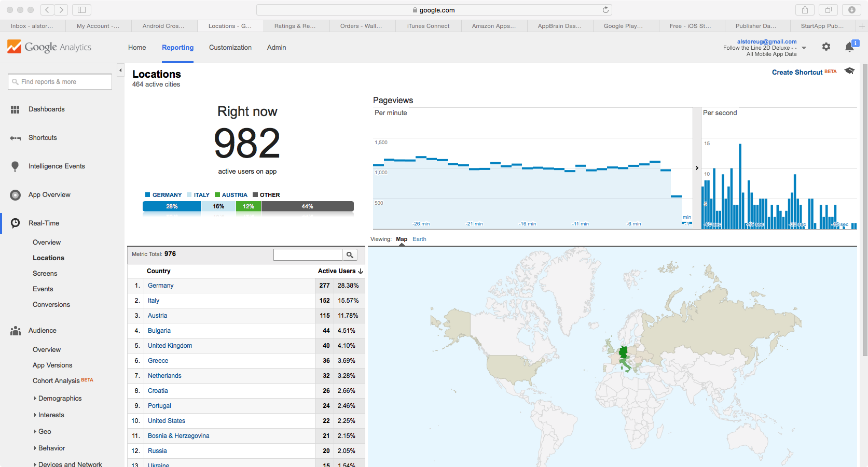Open the Safari show all tabs button
This screenshot has width=868, height=467.
[829, 10]
